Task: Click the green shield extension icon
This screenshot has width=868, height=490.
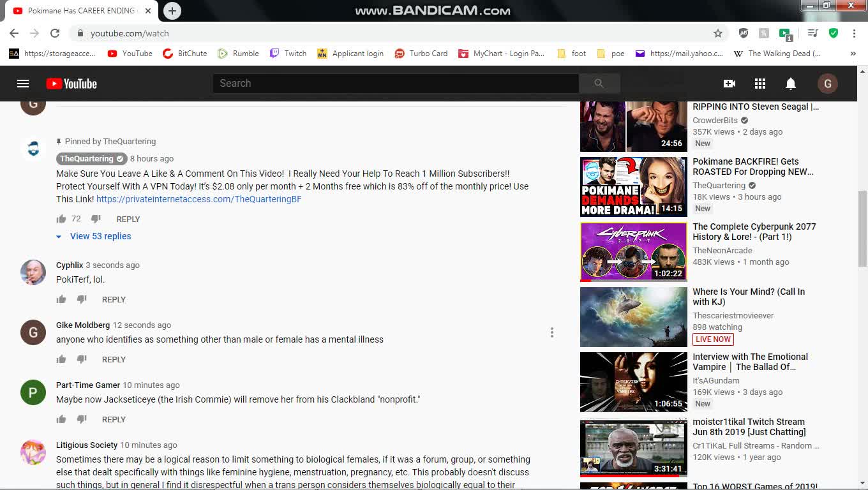Action: (834, 33)
